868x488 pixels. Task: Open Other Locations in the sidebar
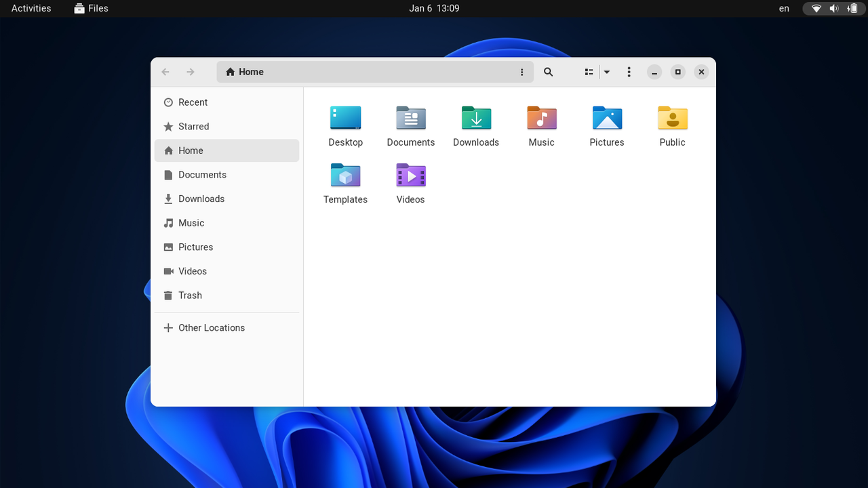(x=226, y=328)
